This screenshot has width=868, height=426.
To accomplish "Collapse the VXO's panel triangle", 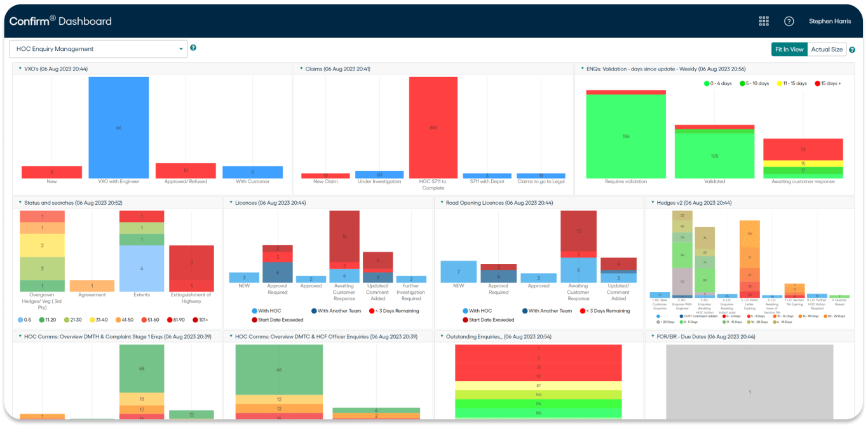I will [20, 69].
